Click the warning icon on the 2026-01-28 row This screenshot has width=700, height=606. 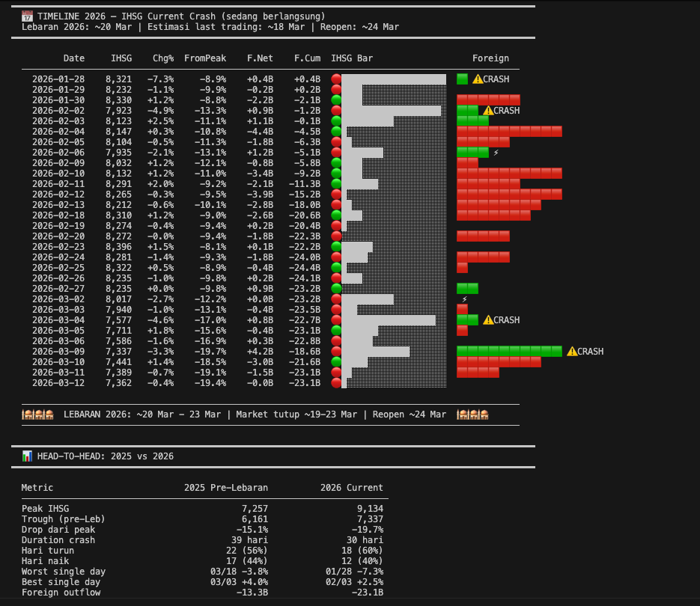coord(477,79)
